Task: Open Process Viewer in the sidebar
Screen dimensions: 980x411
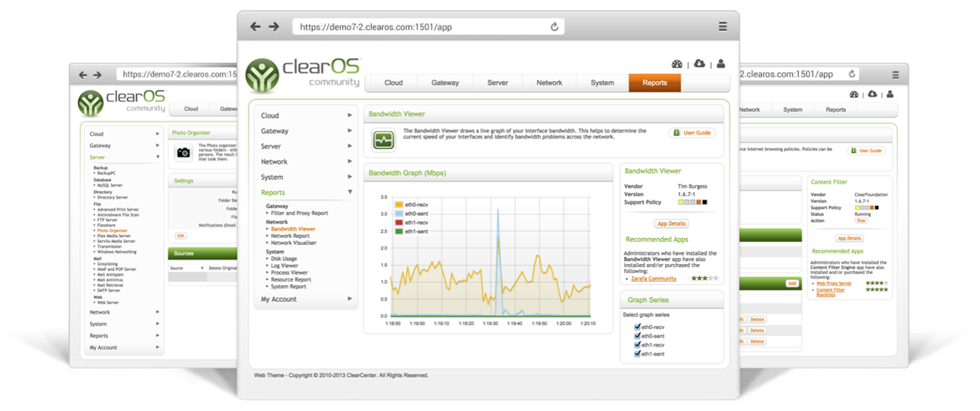Action: point(289,272)
